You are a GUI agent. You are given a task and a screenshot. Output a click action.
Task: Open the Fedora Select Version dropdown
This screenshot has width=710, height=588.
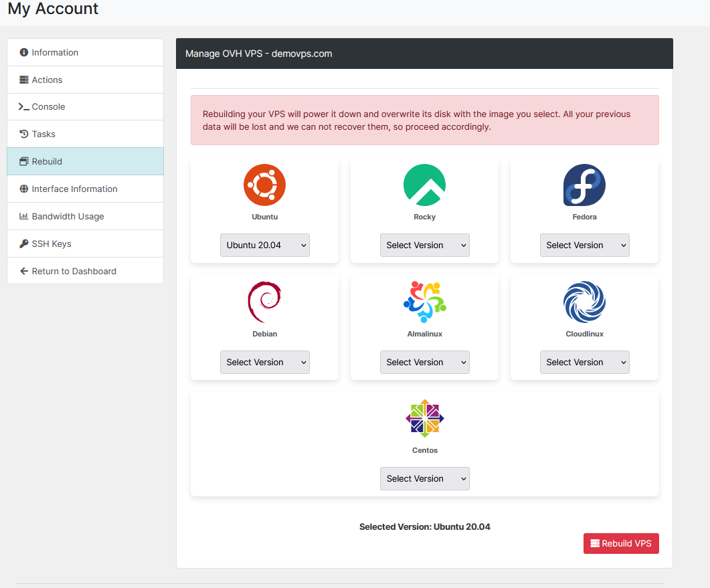click(x=585, y=245)
